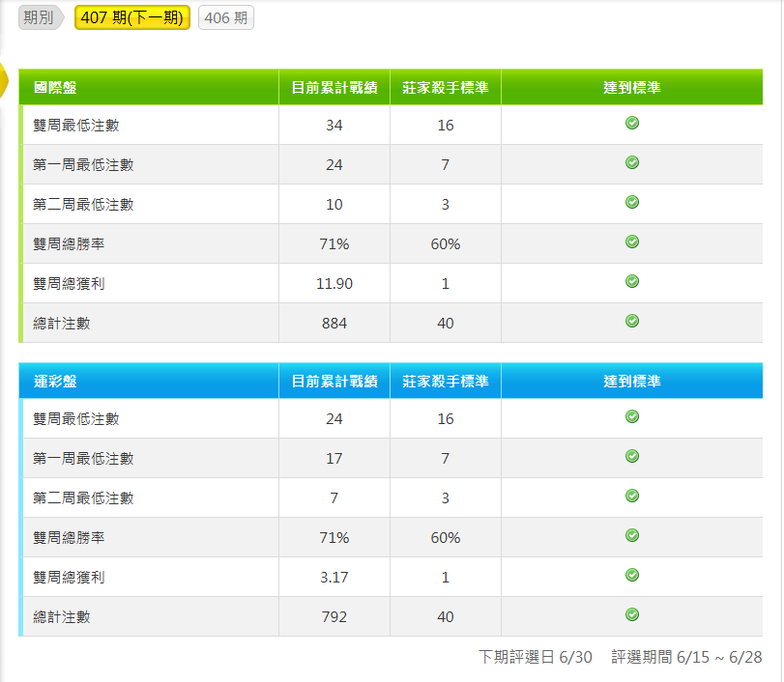Switch to the 406 期 tab
Image resolution: width=784 pixels, height=682 pixels.
click(x=226, y=17)
